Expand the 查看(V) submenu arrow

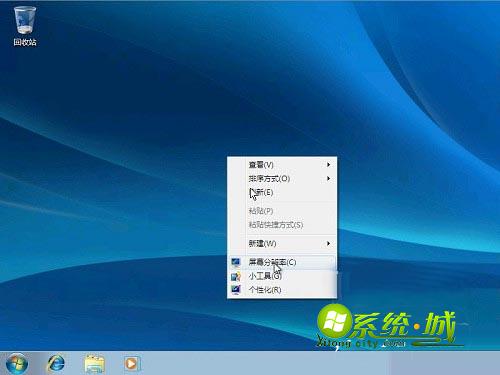click(328, 165)
